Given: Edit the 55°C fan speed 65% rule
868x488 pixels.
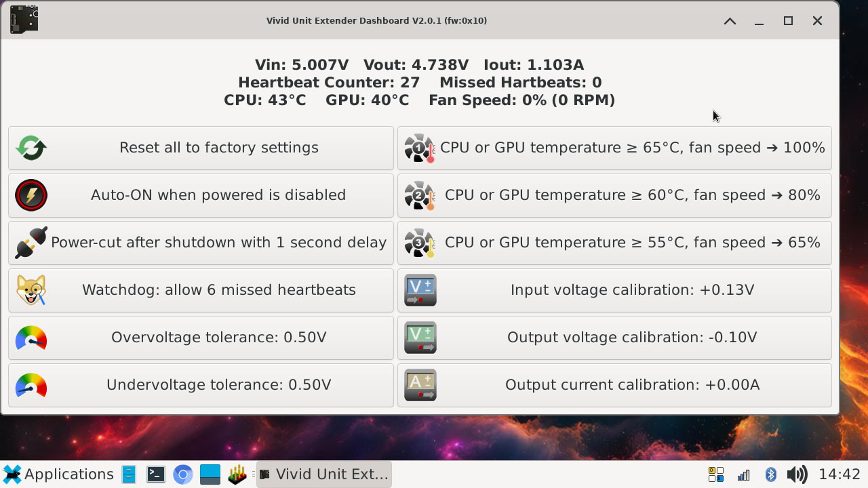Looking at the screenshot, I should (632, 243).
